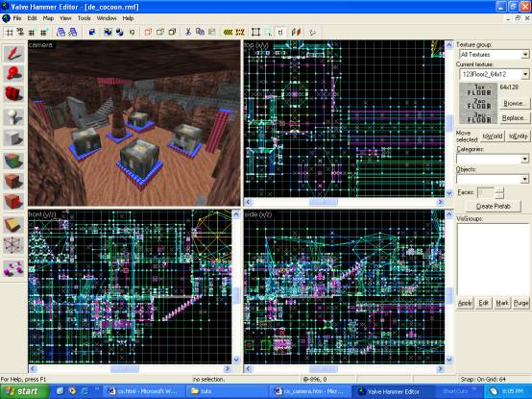532x399 pixels.
Task: Pick the Entity tool with white figure
Action: [13, 116]
